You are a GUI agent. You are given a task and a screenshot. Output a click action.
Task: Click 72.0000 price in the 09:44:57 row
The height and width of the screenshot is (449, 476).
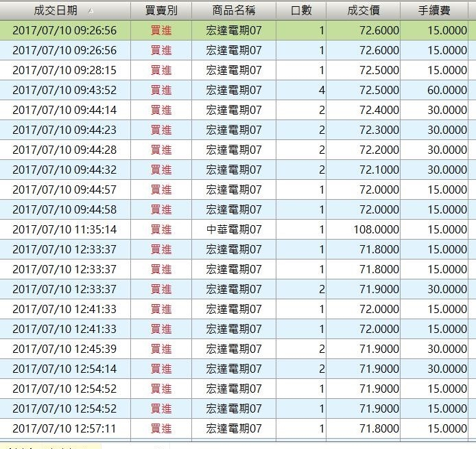(364, 189)
